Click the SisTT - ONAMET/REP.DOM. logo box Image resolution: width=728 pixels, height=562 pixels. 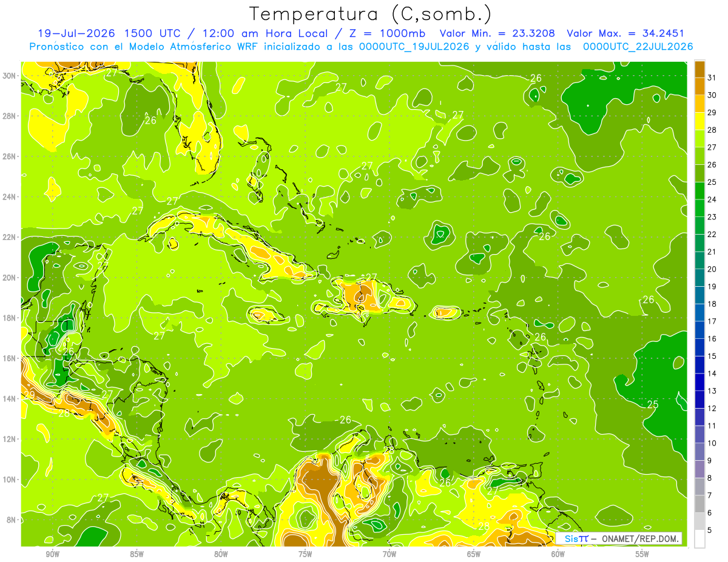pyautogui.click(x=619, y=538)
